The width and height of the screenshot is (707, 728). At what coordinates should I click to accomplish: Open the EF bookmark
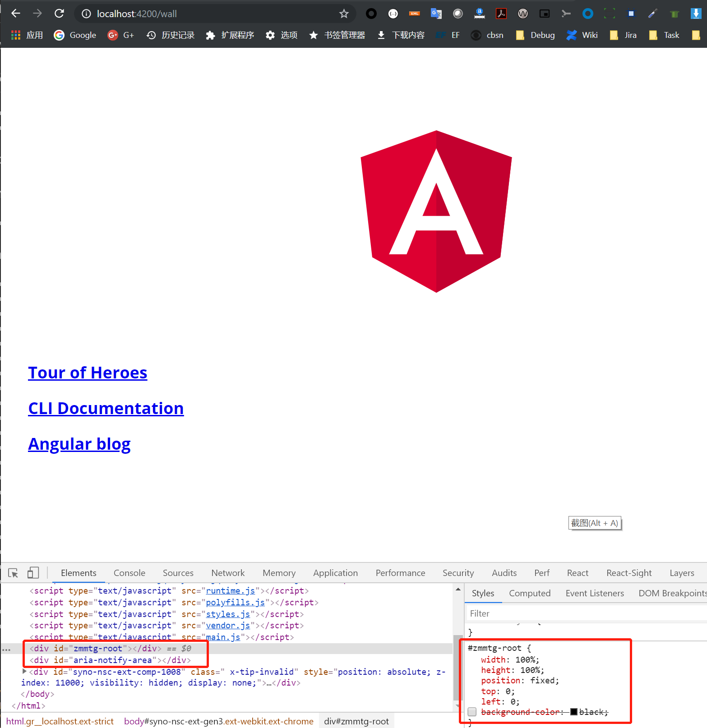[448, 35]
